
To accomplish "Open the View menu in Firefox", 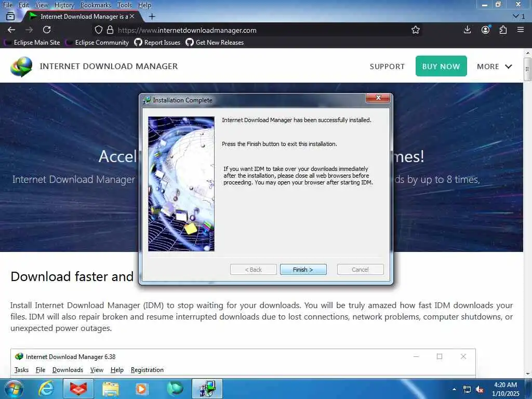I will (42, 5).
